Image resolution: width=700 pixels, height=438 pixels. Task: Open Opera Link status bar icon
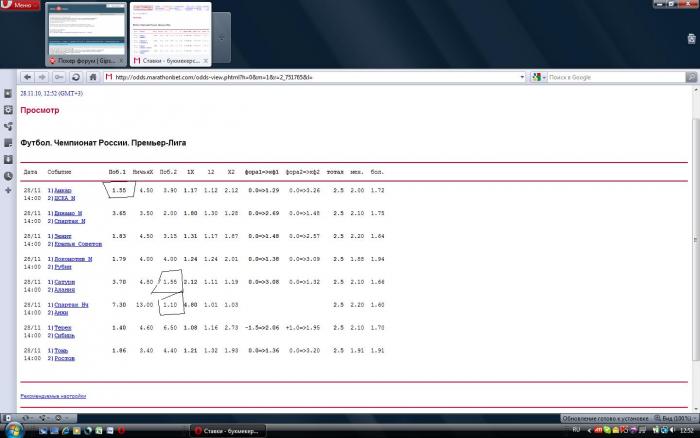click(x=26, y=418)
